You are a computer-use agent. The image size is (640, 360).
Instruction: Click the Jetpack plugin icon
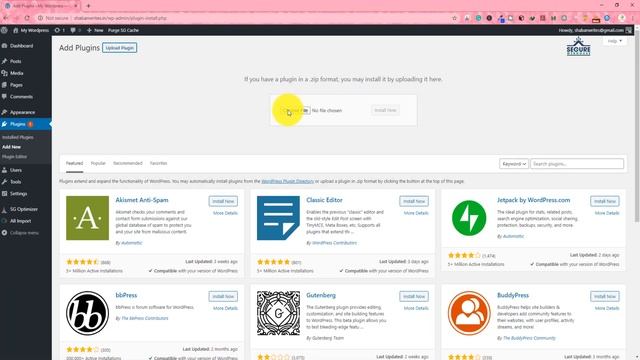[x=469, y=218]
